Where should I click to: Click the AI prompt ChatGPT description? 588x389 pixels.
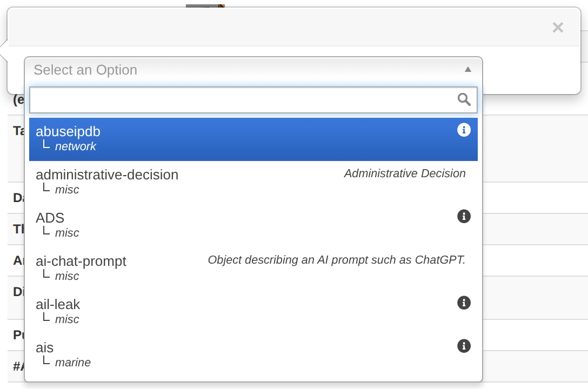click(x=336, y=260)
